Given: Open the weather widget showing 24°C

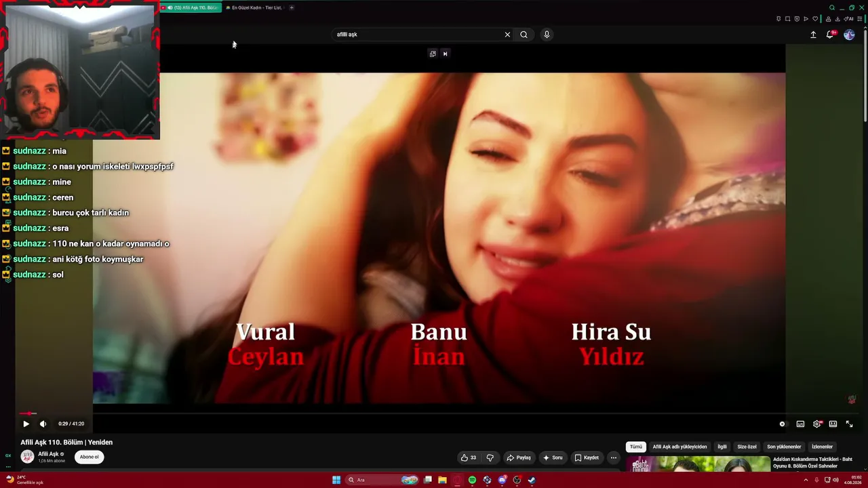Looking at the screenshot, I should 24,480.
